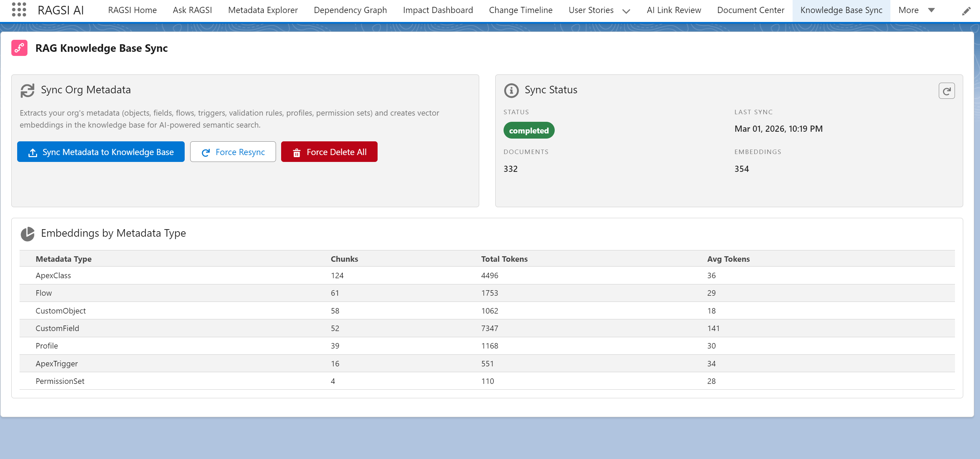Click the Force Resync button
This screenshot has width=980, height=459.
(x=233, y=152)
